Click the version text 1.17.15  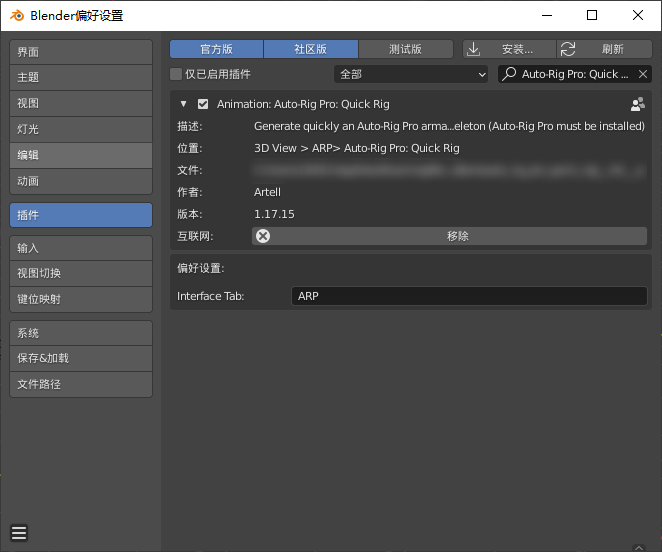coord(274,214)
